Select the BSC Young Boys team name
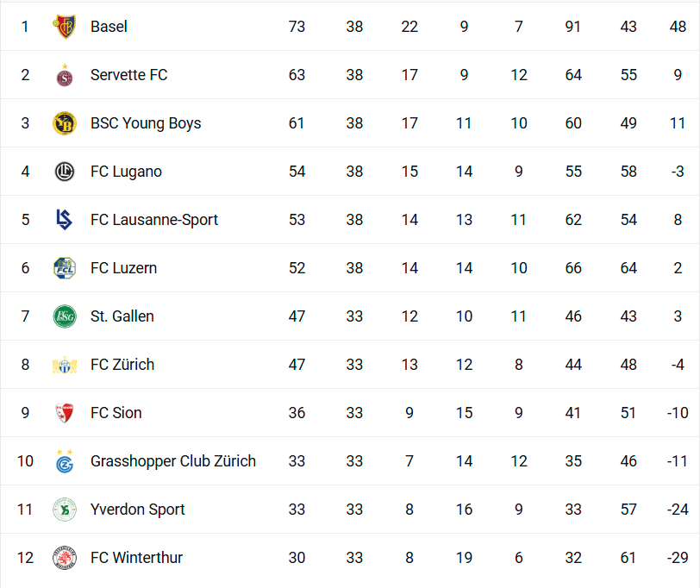Image resolution: width=700 pixels, height=588 pixels. pos(145,123)
